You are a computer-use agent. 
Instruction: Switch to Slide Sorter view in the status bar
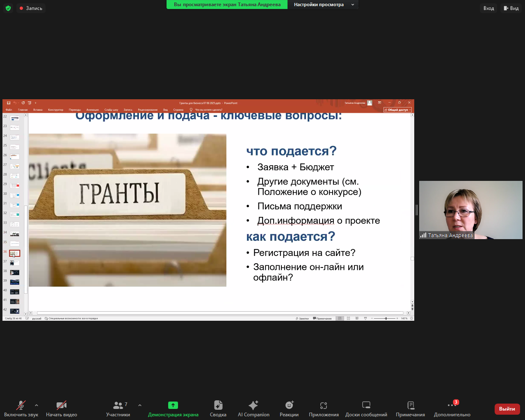click(348, 318)
